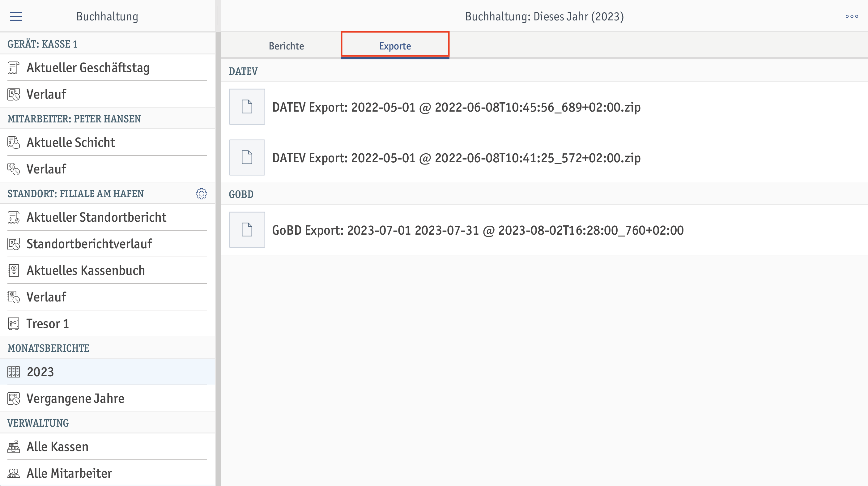Click the Aktuelles Kassenbuch icon

[14, 271]
